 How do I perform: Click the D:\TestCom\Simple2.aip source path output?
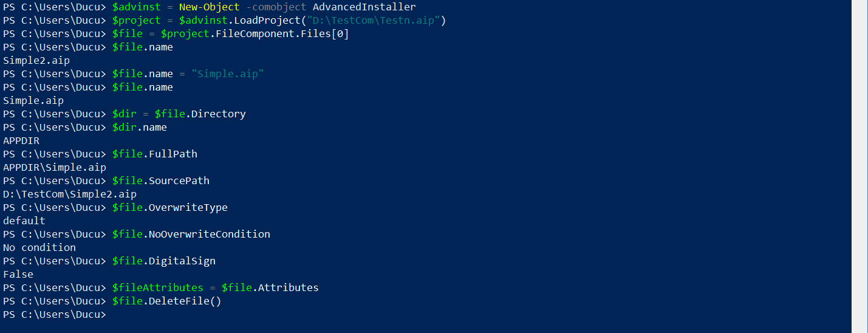[x=70, y=194]
